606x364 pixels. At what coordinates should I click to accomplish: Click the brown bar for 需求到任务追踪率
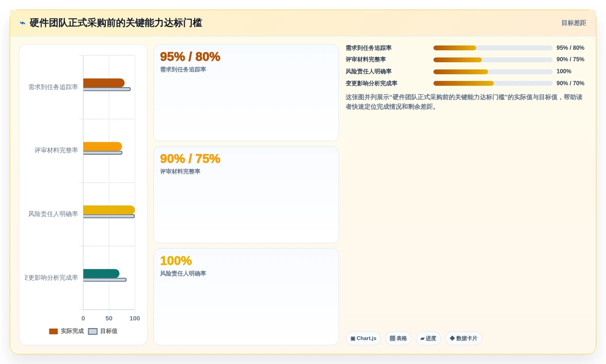point(104,83)
